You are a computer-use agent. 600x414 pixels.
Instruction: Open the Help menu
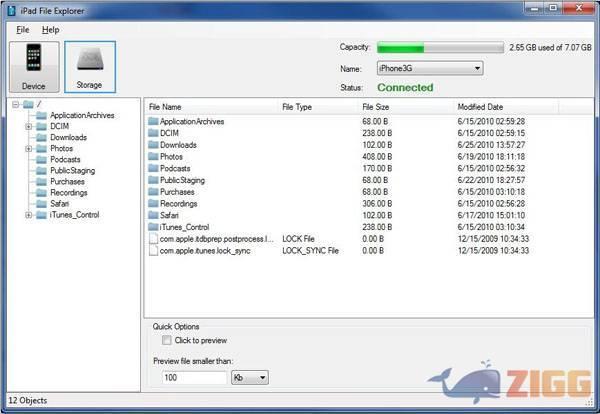50,30
